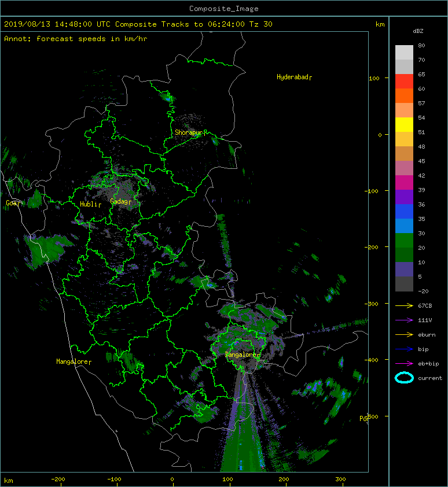This screenshot has width=448, height=487.
Task: Click the 'Tz 30' text in header
Action: click(x=261, y=24)
